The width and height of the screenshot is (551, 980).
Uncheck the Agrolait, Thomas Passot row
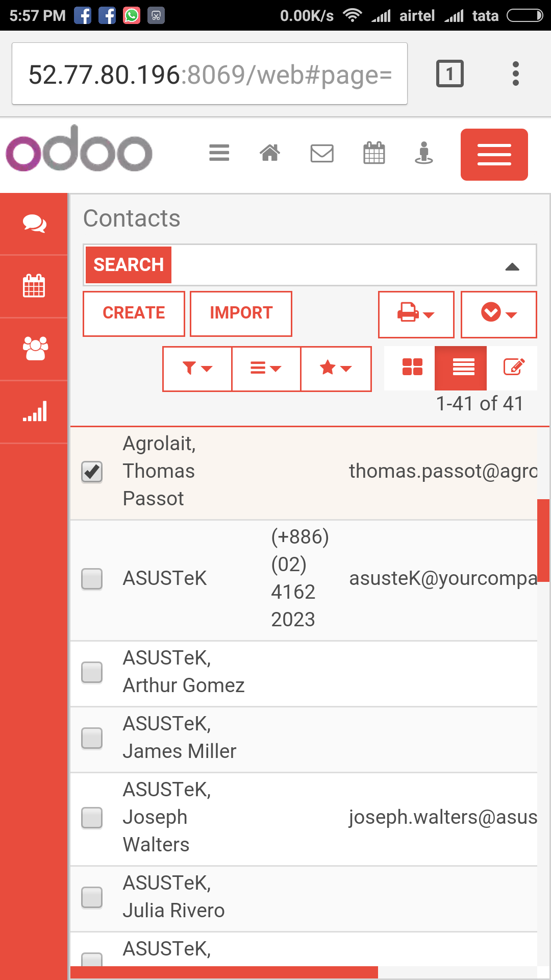(x=92, y=472)
